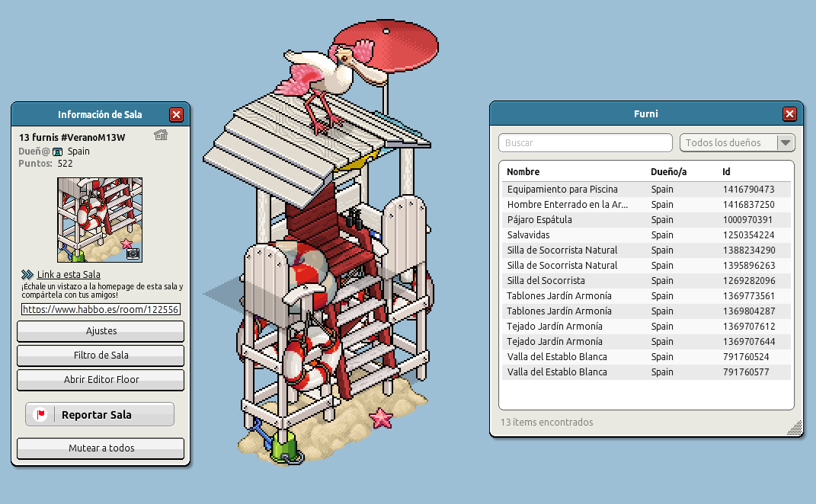Open the Filtro de Sala button
Screen dimensions: 816x504
(x=101, y=356)
